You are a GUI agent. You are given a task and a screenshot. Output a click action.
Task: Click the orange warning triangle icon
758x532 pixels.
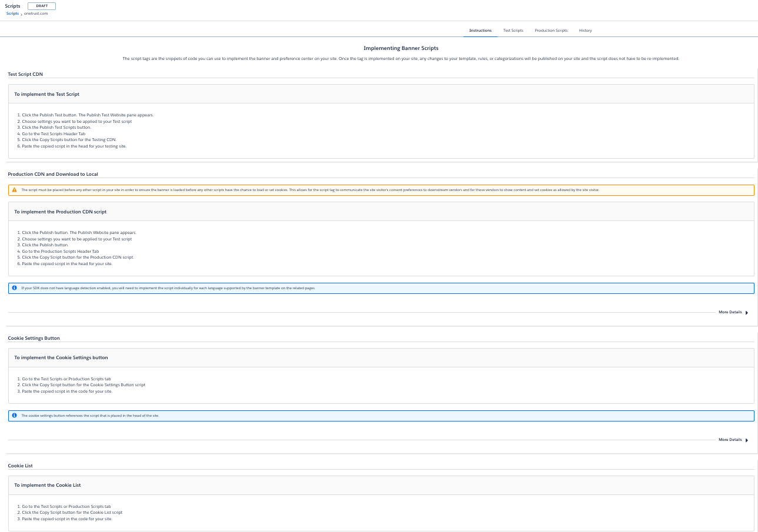pos(15,190)
